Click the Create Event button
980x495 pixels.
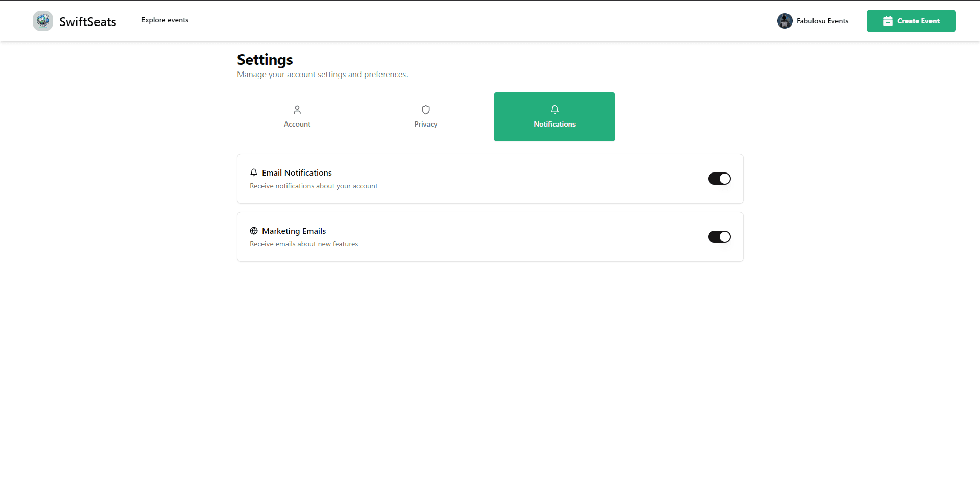[911, 21]
